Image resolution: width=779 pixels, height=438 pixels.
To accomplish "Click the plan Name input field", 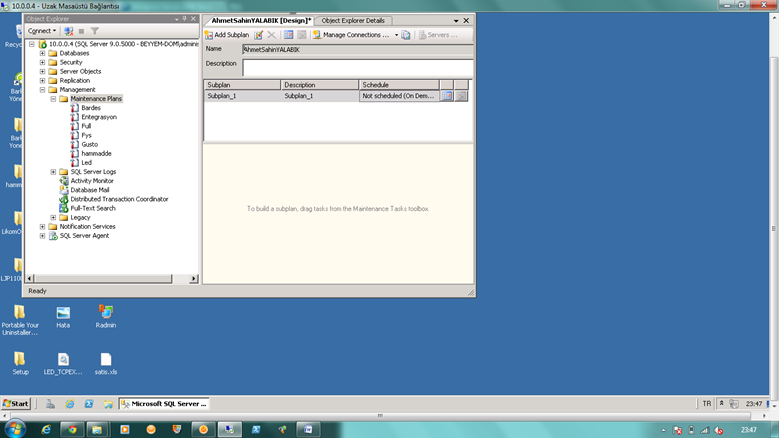I will (x=357, y=50).
